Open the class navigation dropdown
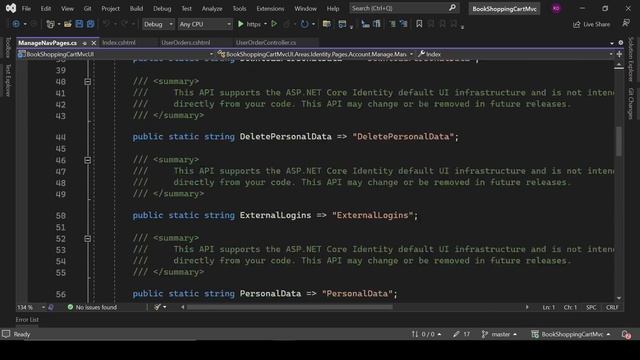 click(x=316, y=54)
